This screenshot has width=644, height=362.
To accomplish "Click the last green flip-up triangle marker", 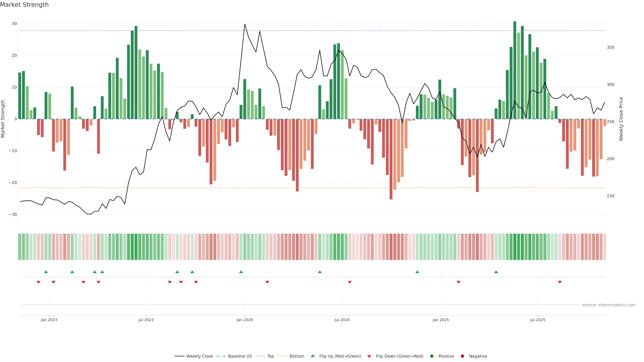I will 496,272.
